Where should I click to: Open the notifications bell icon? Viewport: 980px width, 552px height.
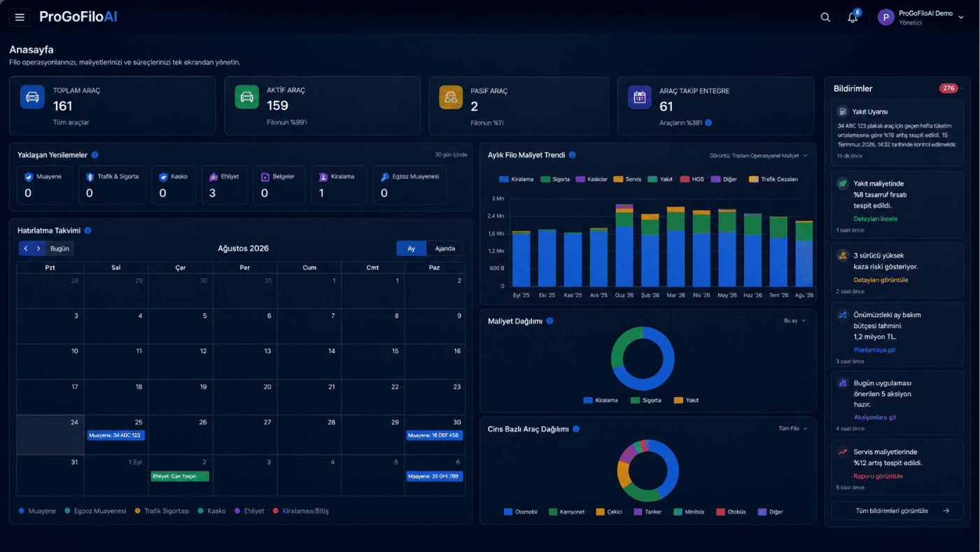[x=853, y=18]
